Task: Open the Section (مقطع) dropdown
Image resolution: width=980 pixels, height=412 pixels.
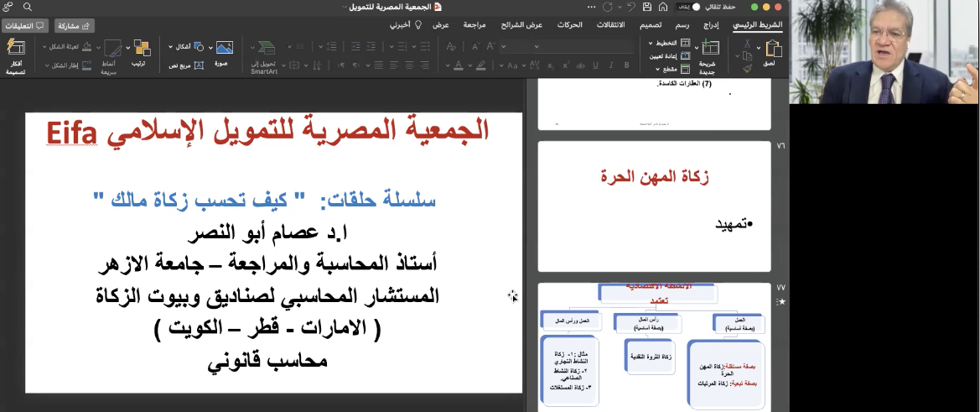Action: tap(674, 69)
